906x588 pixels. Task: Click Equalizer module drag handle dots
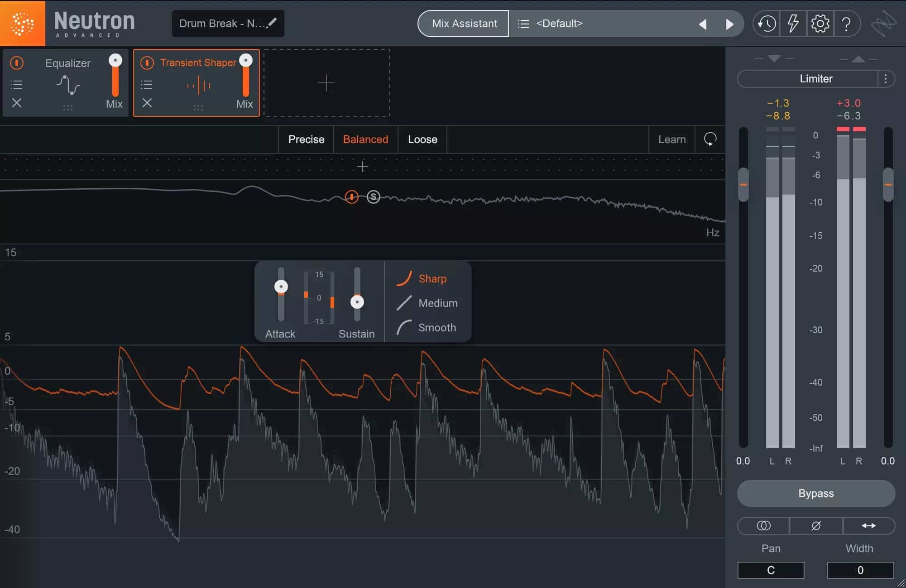pyautogui.click(x=68, y=108)
